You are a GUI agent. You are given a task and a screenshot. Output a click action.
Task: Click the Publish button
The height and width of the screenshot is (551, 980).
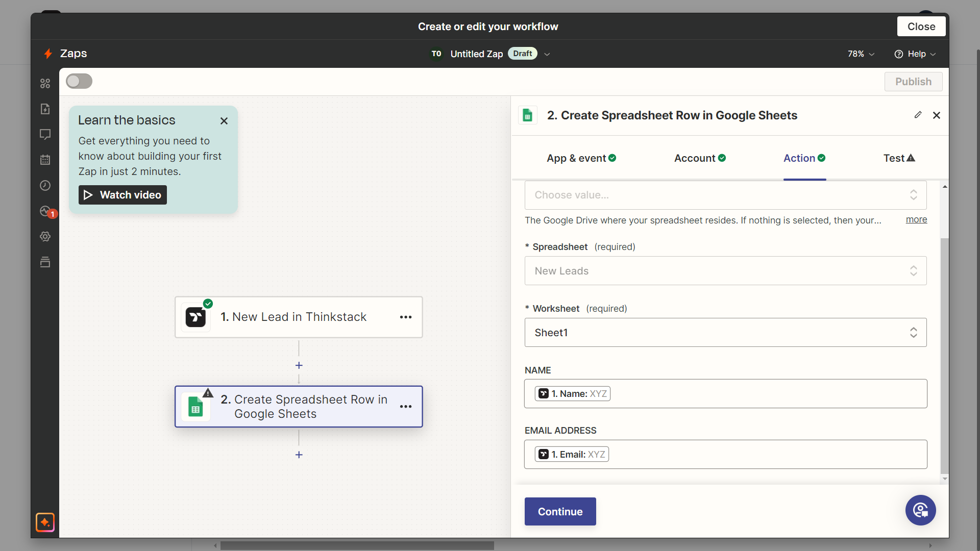tap(913, 82)
